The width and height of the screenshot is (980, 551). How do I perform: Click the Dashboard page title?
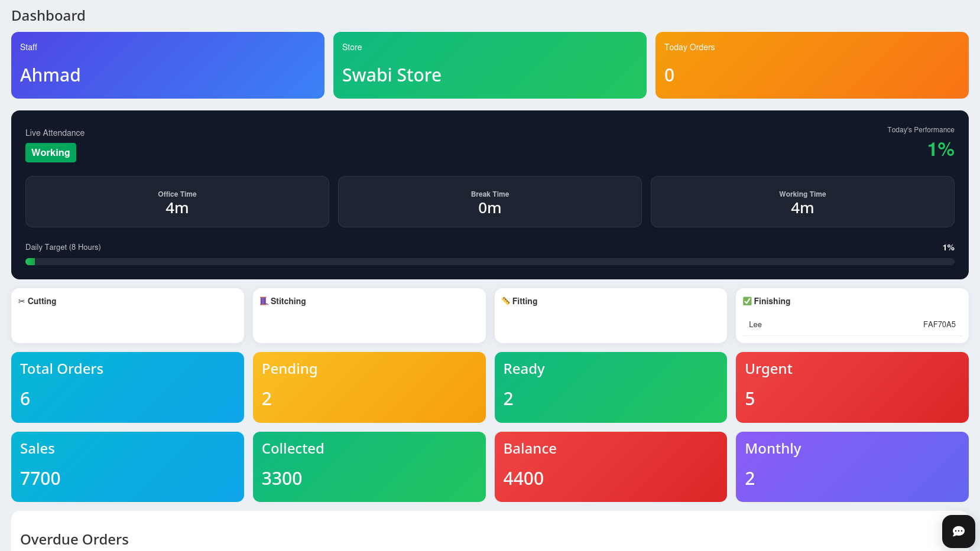click(x=48, y=16)
